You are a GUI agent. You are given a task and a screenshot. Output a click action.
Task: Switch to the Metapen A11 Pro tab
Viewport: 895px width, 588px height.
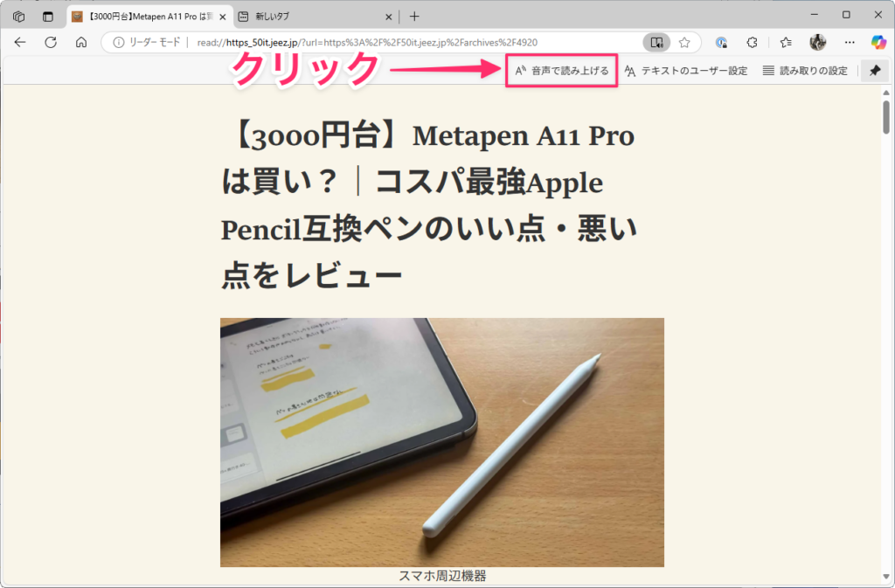point(149,17)
